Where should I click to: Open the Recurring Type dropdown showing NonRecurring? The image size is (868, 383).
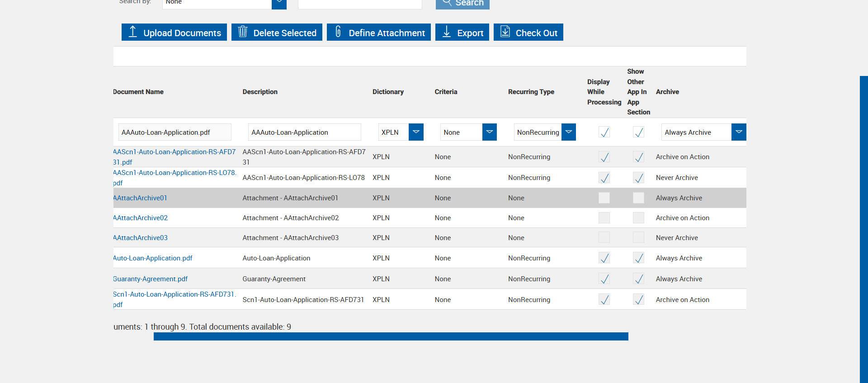545,132
